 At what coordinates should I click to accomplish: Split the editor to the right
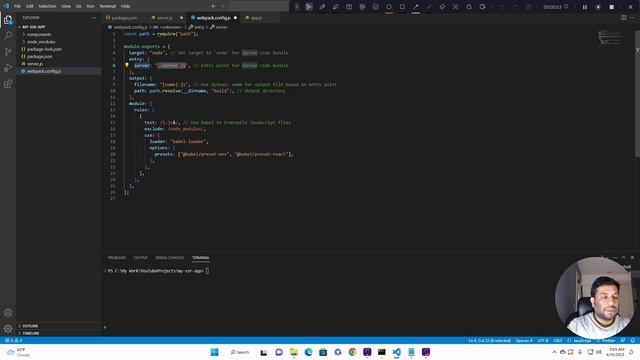pos(624,18)
